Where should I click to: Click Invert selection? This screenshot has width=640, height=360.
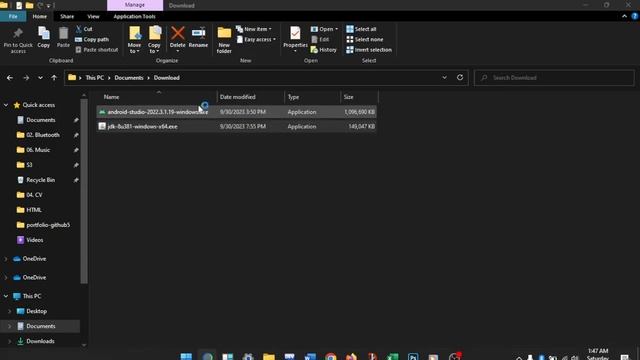pos(369,49)
